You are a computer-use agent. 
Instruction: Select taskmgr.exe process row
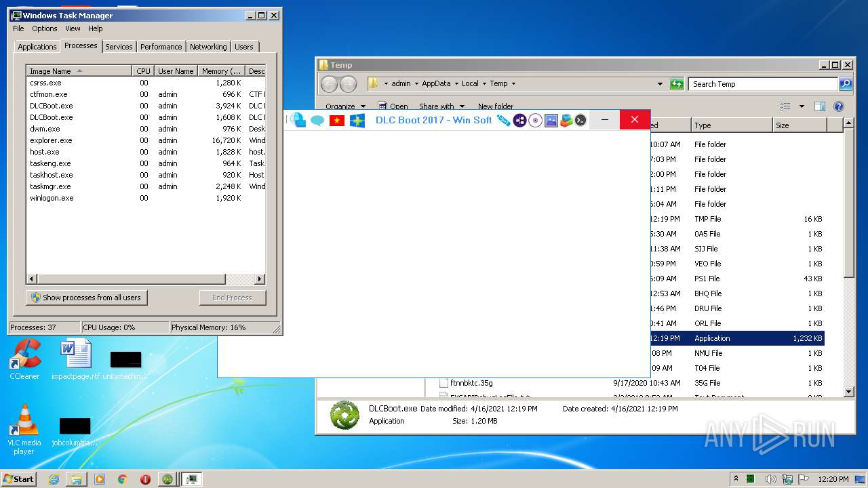(146, 186)
